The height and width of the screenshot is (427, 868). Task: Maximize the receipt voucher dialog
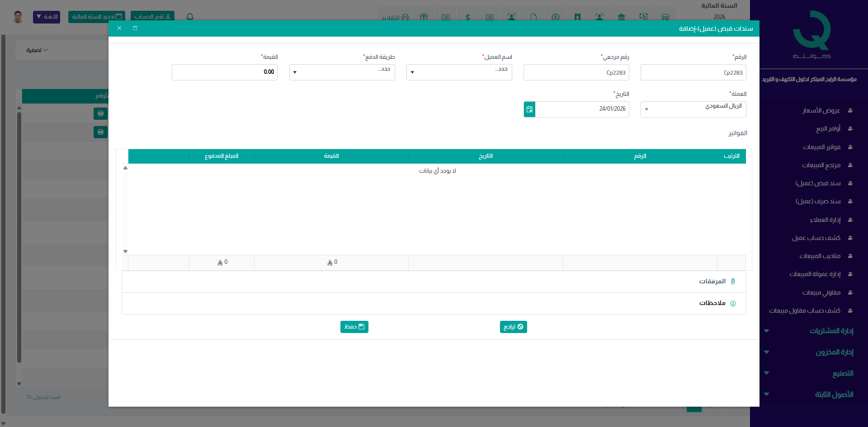coord(135,28)
